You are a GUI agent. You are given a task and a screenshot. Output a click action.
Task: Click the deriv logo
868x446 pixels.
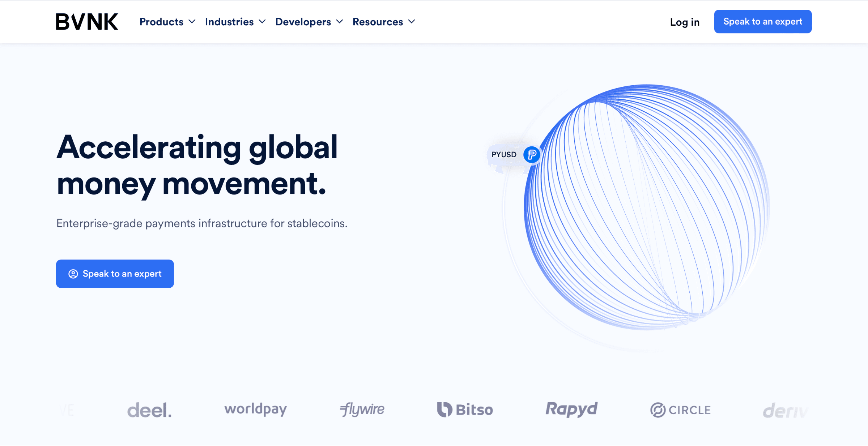point(785,411)
